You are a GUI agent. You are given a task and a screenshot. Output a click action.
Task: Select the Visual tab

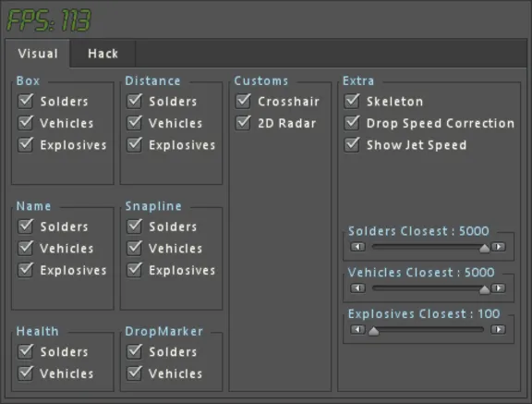tap(38, 54)
